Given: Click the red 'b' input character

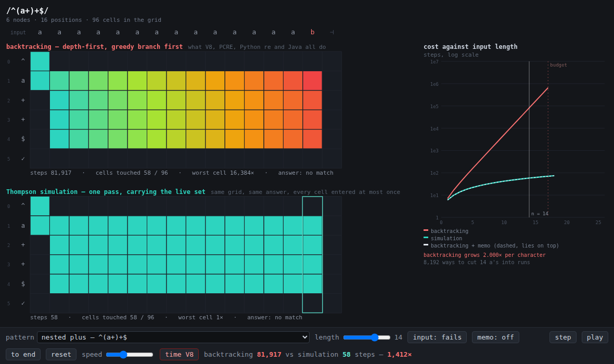Looking at the screenshot, I should pyautogui.click(x=313, y=32).
